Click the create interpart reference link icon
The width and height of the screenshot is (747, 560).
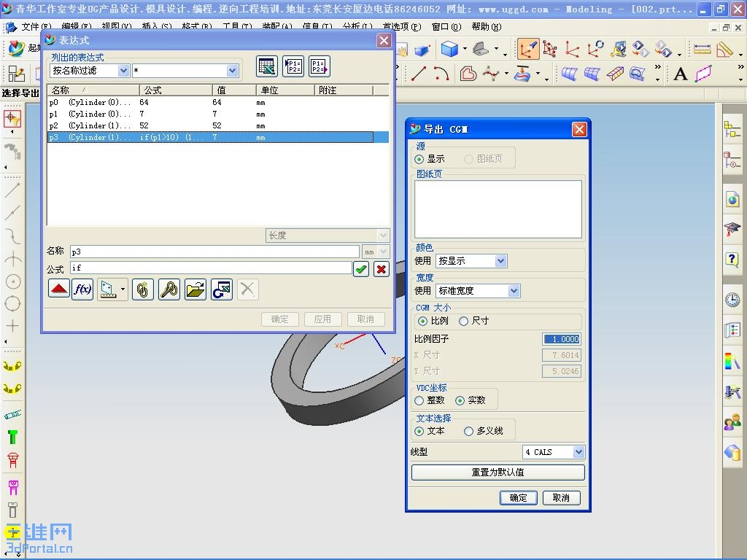click(143, 289)
